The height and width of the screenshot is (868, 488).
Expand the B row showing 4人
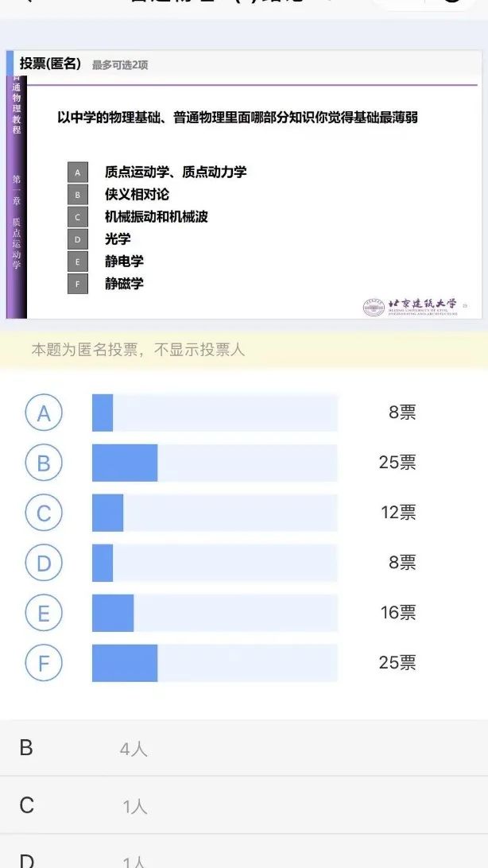[244, 748]
